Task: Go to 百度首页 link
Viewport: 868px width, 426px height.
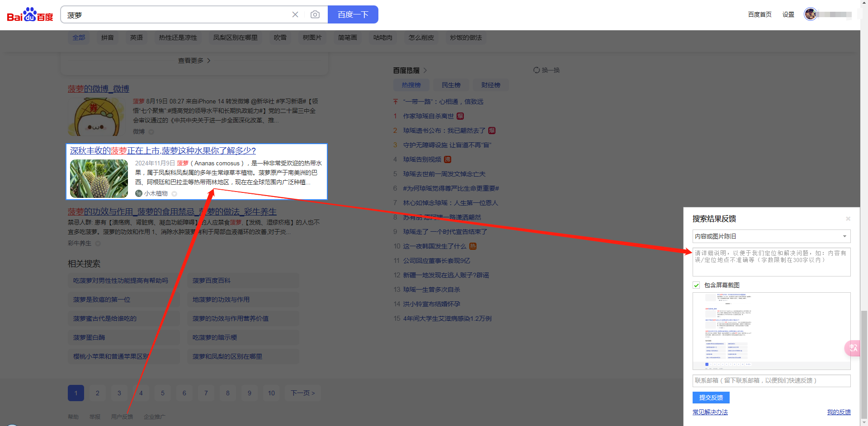Action: point(760,14)
